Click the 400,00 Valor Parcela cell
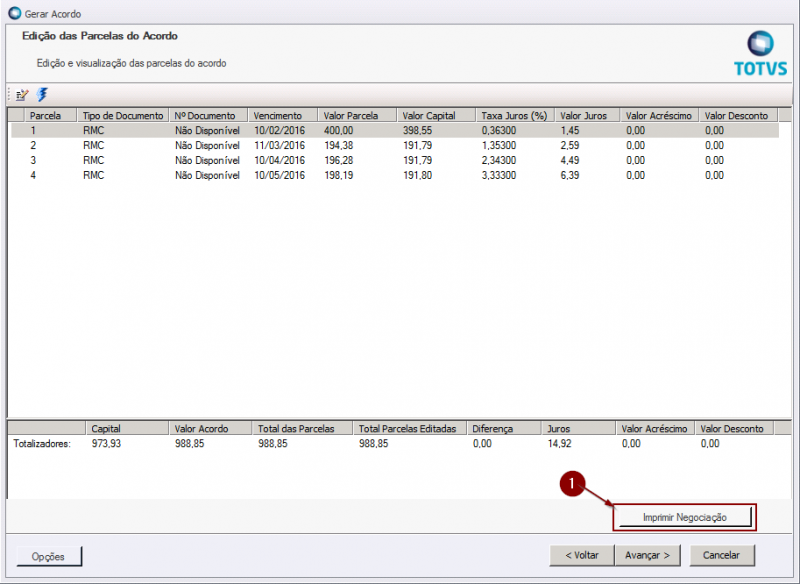Screen dimensions: 800x584 coord(339,131)
